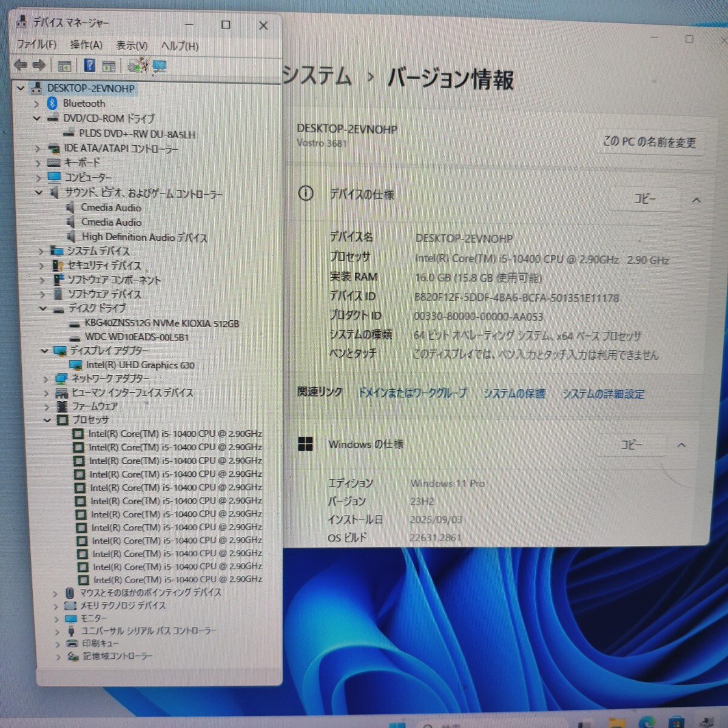Click the Vostro 3681 model text
Viewport: 728px width, 728px height.
point(322,143)
